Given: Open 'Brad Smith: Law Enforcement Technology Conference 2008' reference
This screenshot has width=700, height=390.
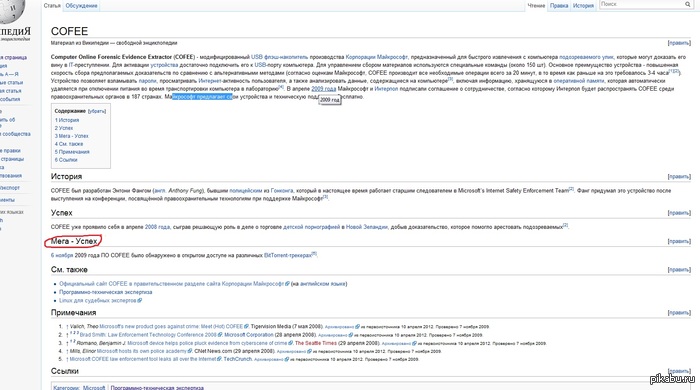Looking at the screenshot, I should (x=148, y=335).
